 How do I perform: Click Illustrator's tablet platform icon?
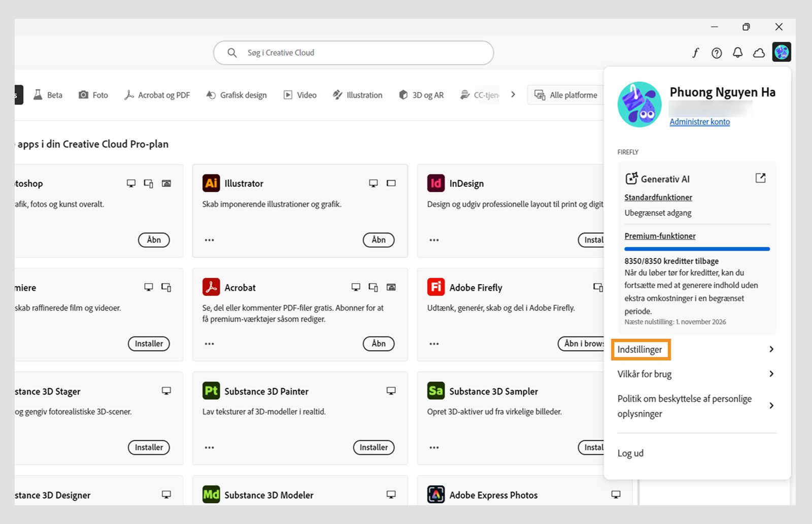[x=391, y=183]
